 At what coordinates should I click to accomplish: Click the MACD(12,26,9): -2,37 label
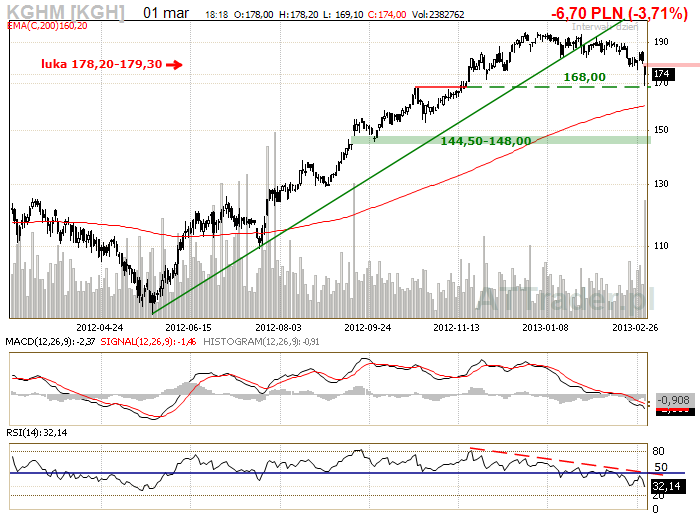point(50,342)
